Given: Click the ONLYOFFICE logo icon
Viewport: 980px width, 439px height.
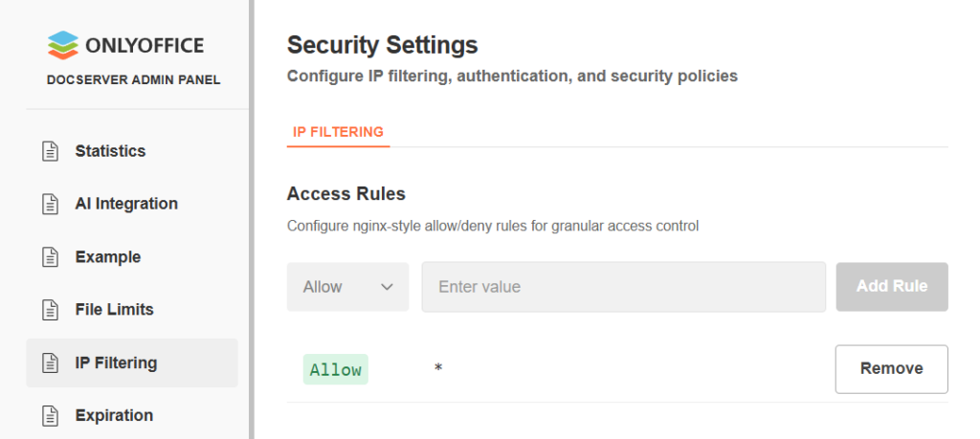Looking at the screenshot, I should pyautogui.click(x=62, y=45).
